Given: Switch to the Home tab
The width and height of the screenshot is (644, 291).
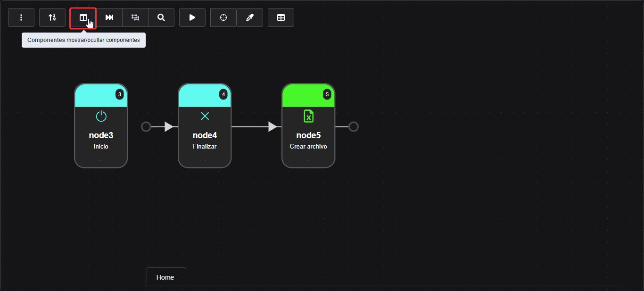Looking at the screenshot, I should coord(166,277).
